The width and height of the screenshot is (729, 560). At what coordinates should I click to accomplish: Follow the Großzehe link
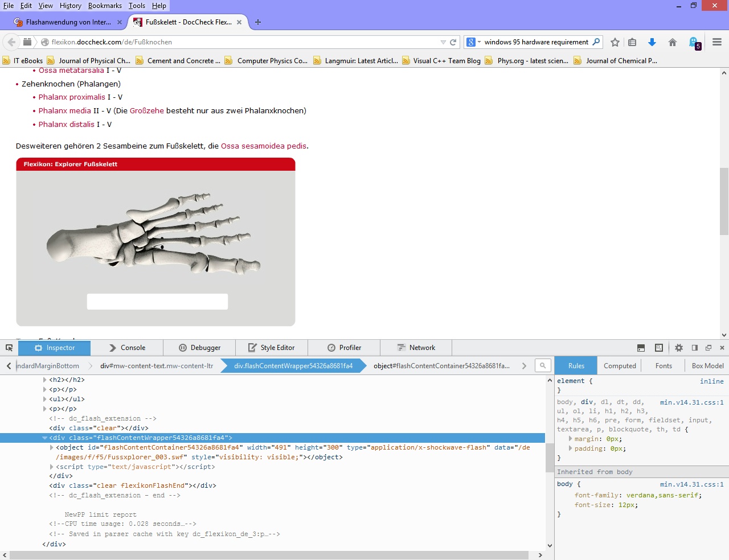[x=147, y=111]
